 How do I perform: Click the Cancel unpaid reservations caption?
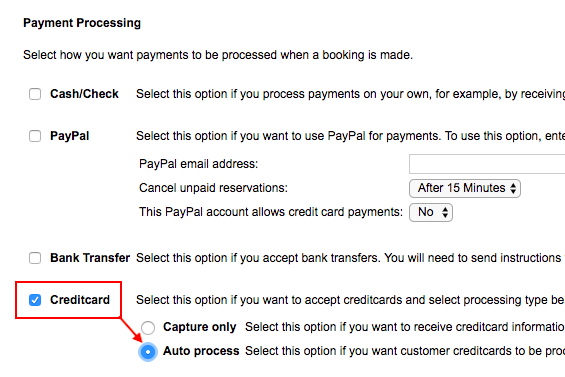click(213, 188)
